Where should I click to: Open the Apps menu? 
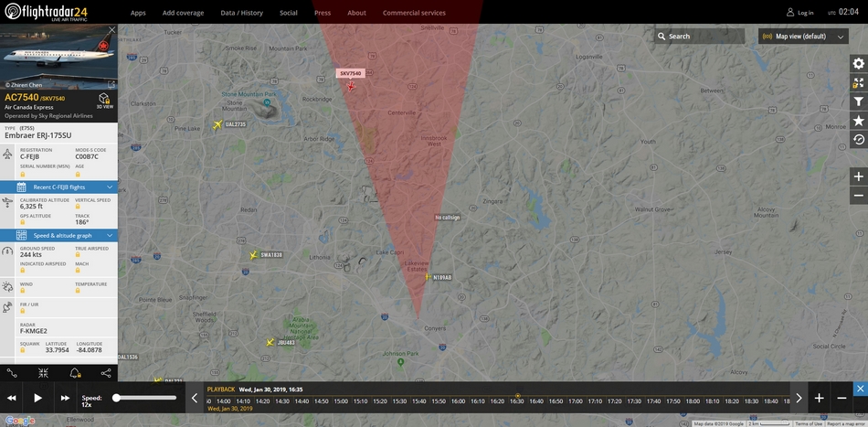point(138,13)
